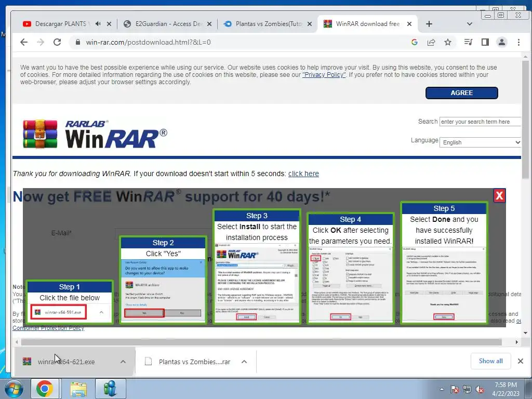Close the downloads bar

[x=521, y=361]
